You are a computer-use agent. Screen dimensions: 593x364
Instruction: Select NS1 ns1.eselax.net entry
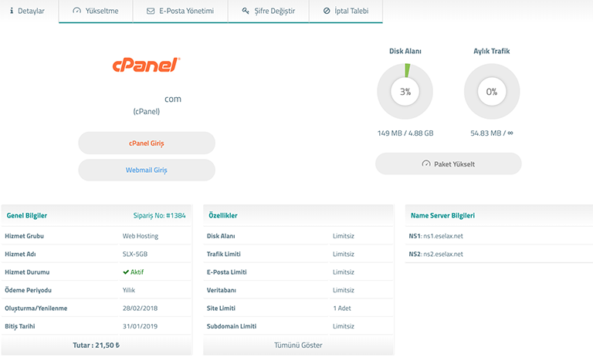tap(435, 236)
